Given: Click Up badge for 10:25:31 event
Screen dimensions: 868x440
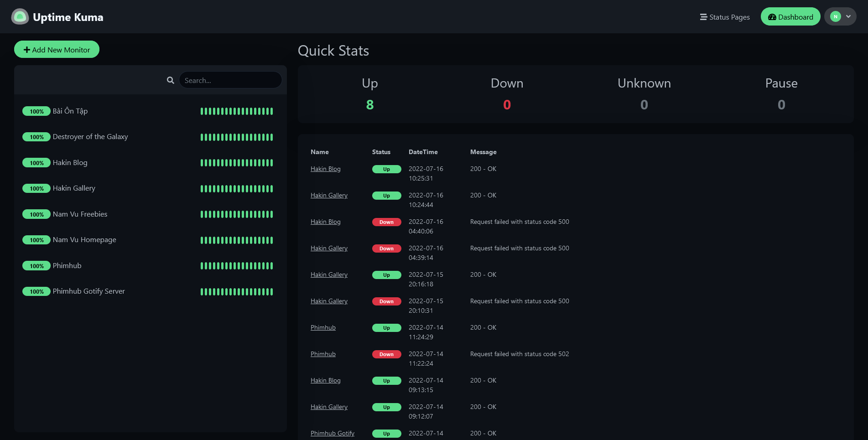Looking at the screenshot, I should pyautogui.click(x=386, y=169).
